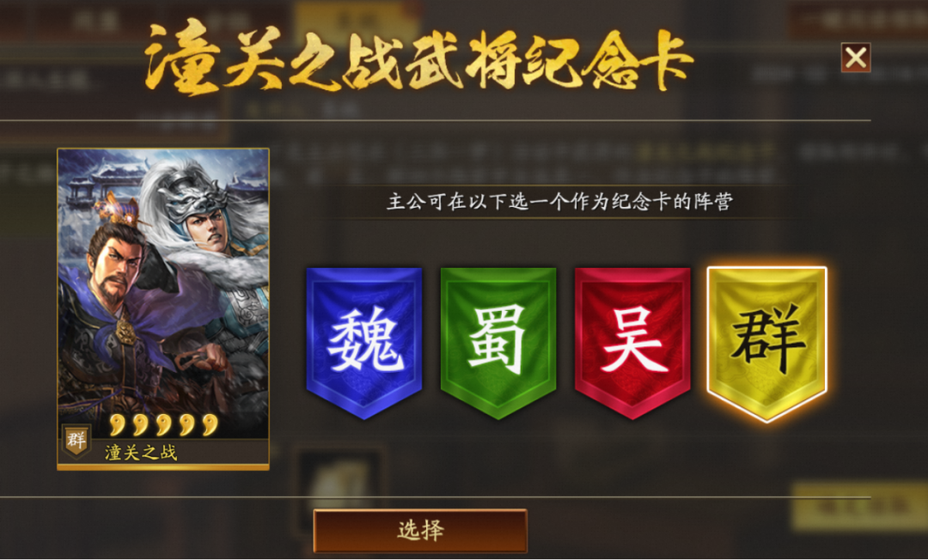Click the last gold star on the card
The height and width of the screenshot is (560, 928).
[x=211, y=424]
